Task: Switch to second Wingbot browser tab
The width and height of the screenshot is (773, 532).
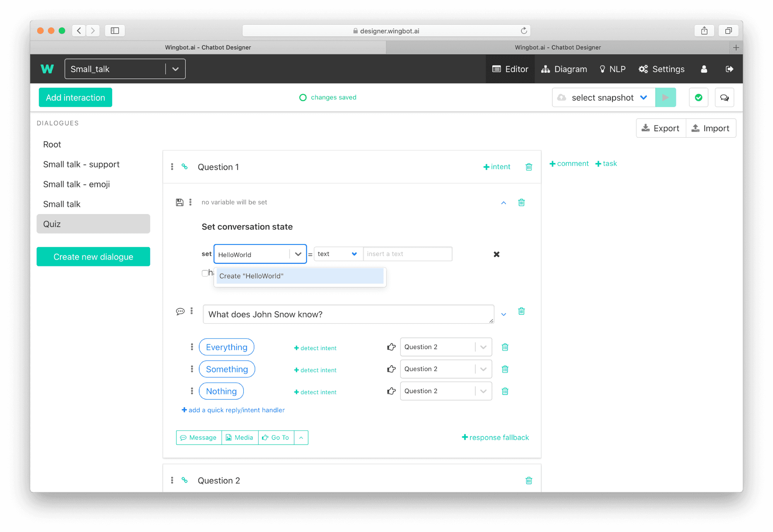Action: click(557, 48)
